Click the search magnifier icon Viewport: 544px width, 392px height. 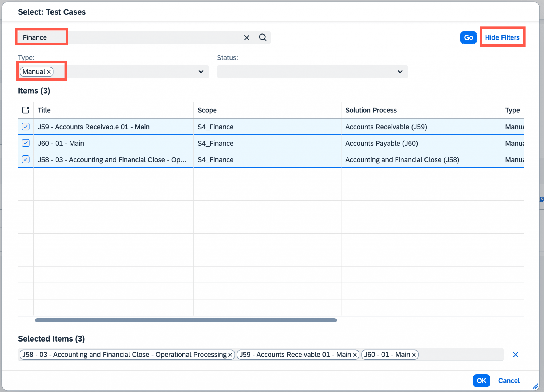pyautogui.click(x=263, y=37)
